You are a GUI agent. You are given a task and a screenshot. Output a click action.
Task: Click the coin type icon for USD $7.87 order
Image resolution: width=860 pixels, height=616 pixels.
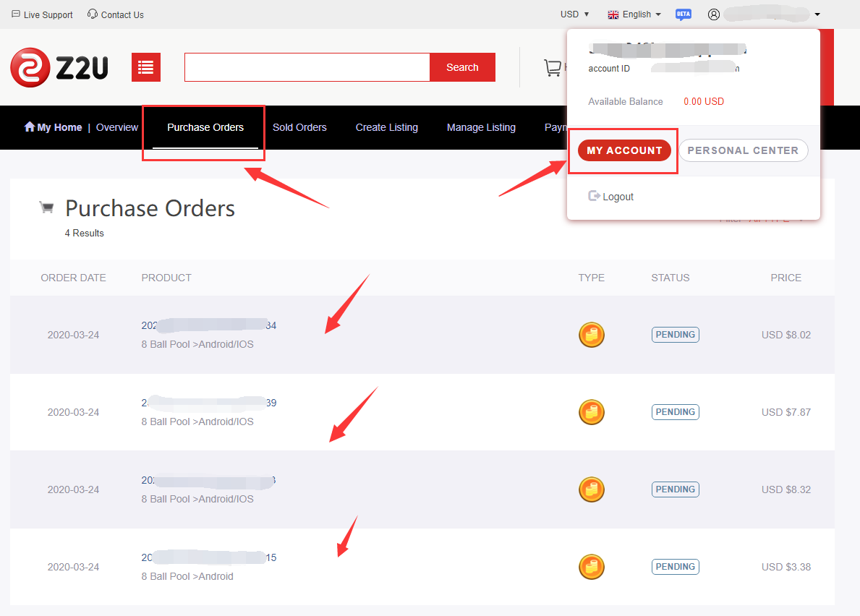coord(591,412)
